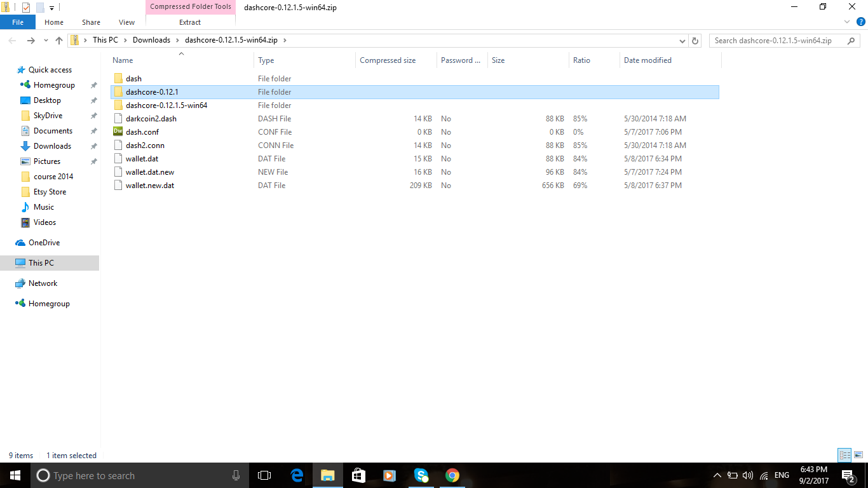Viewport: 868px width, 488px height.
Task: Switch to large icons view layout
Action: click(858, 455)
